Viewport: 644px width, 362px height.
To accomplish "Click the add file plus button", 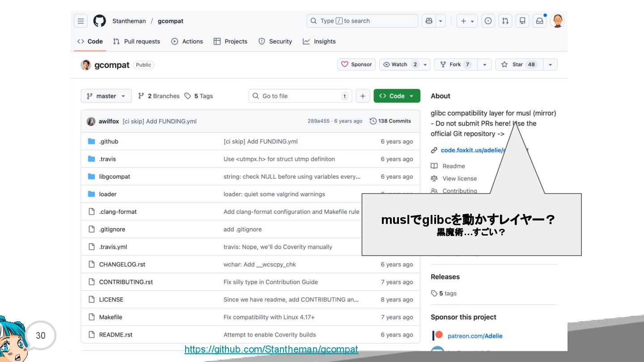I will click(x=363, y=96).
